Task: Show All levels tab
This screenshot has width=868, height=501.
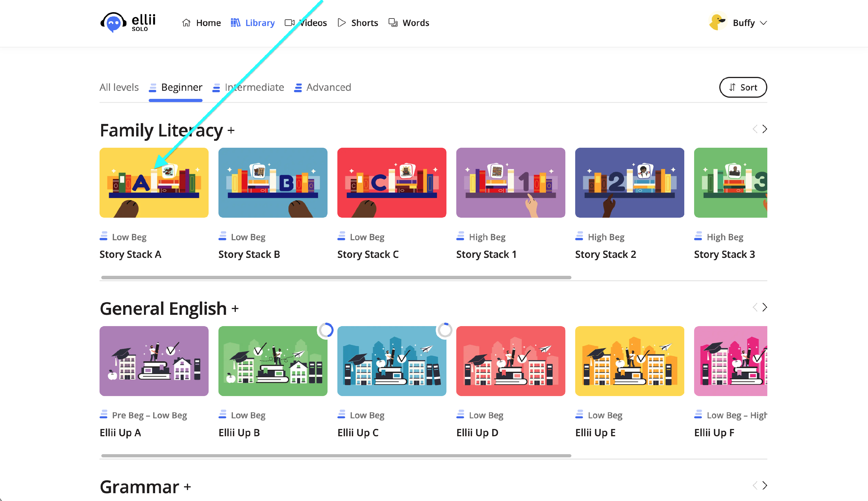Action: pyautogui.click(x=119, y=87)
